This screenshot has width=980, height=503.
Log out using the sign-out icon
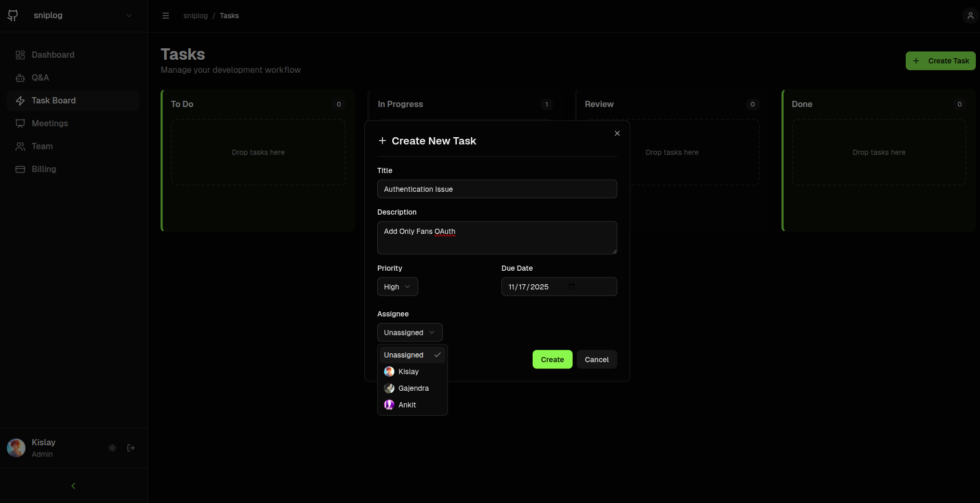tap(130, 447)
